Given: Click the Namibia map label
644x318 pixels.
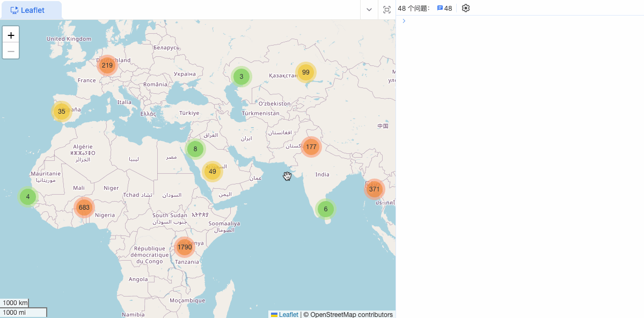Looking at the screenshot, I should click(133, 315).
